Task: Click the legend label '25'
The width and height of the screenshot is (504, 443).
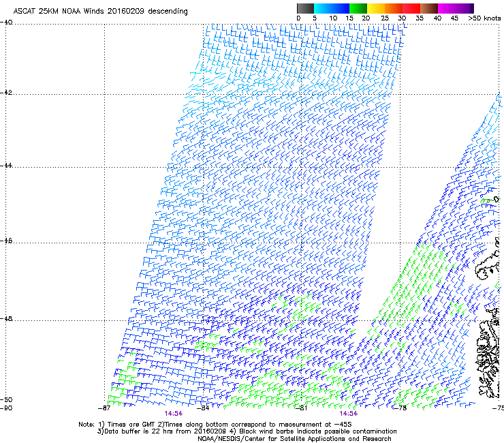Action: 385,18
